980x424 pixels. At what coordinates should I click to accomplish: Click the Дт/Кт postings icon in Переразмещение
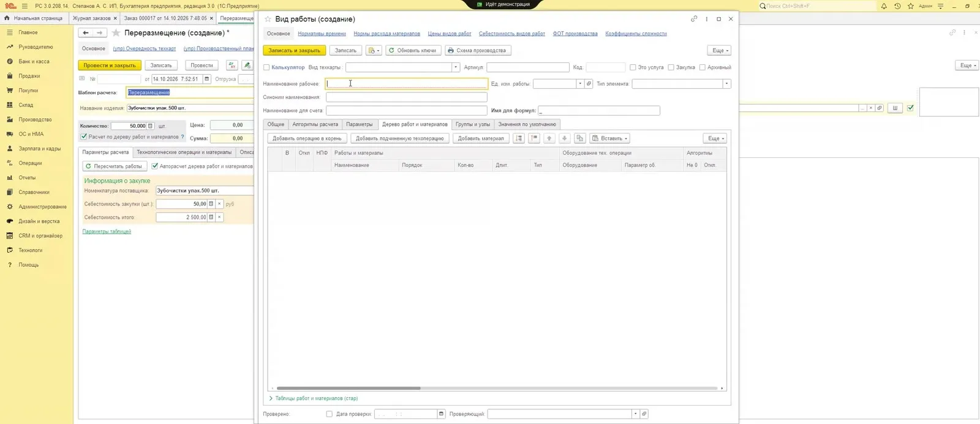(232, 65)
